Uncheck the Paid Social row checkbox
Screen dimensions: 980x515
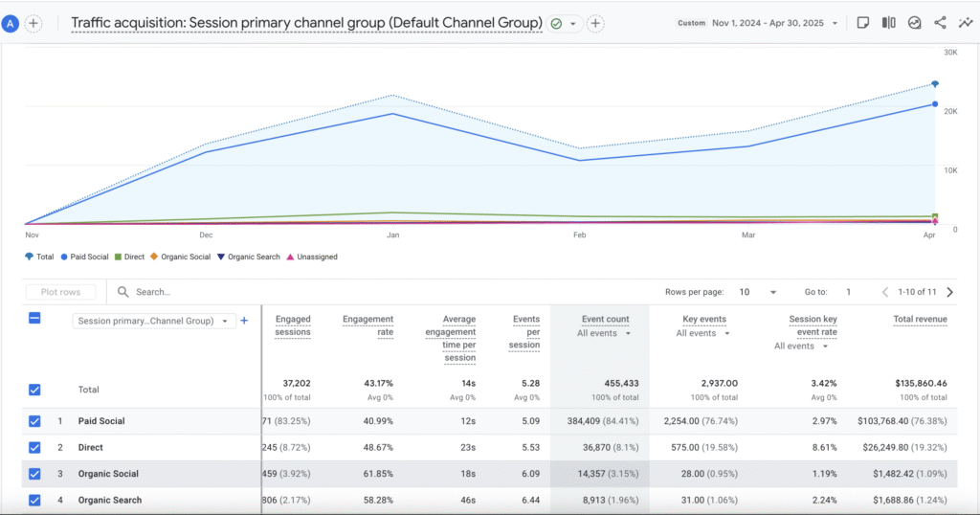[34, 421]
